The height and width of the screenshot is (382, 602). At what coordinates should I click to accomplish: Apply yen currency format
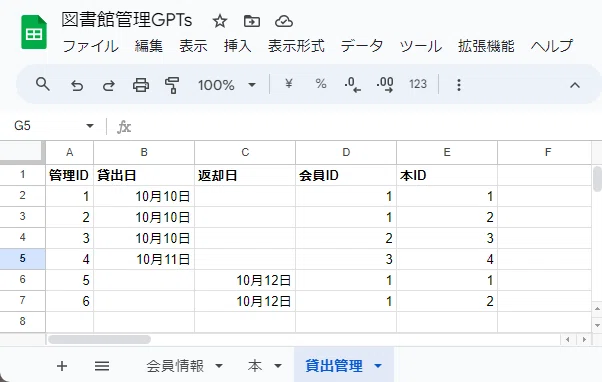(289, 84)
